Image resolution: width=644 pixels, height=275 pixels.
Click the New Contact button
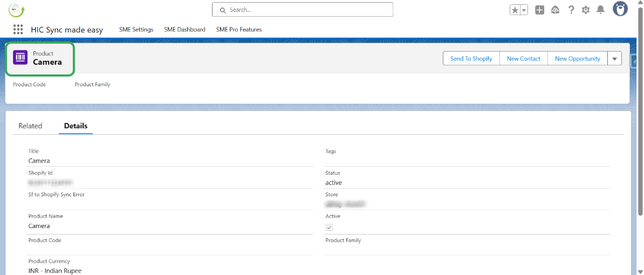click(x=524, y=59)
